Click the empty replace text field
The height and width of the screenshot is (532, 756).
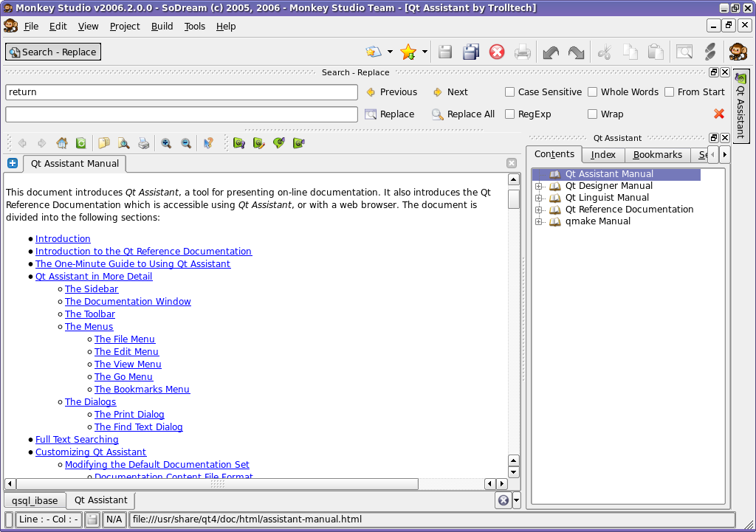[x=182, y=114]
